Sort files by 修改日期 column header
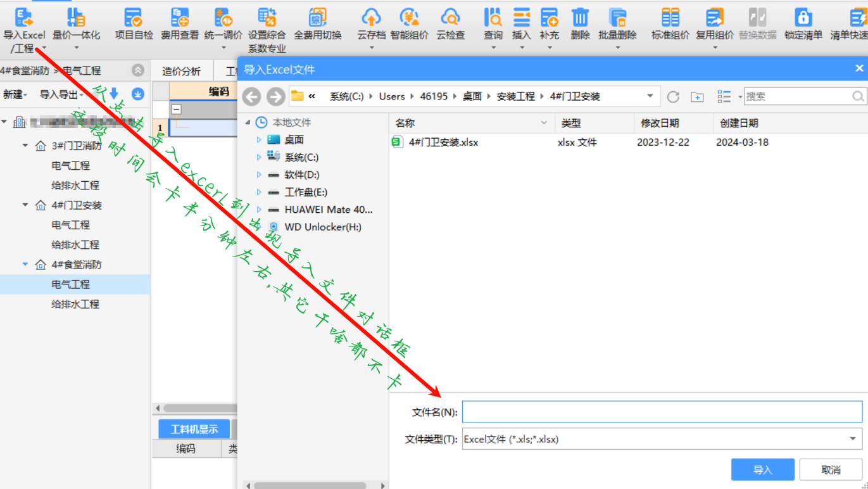 coord(674,123)
